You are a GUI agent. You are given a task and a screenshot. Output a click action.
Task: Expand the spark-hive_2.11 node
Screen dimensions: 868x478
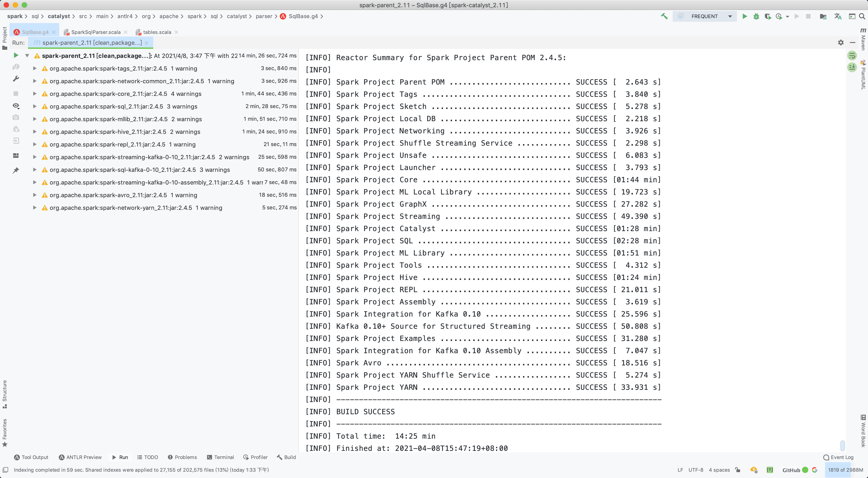point(34,132)
